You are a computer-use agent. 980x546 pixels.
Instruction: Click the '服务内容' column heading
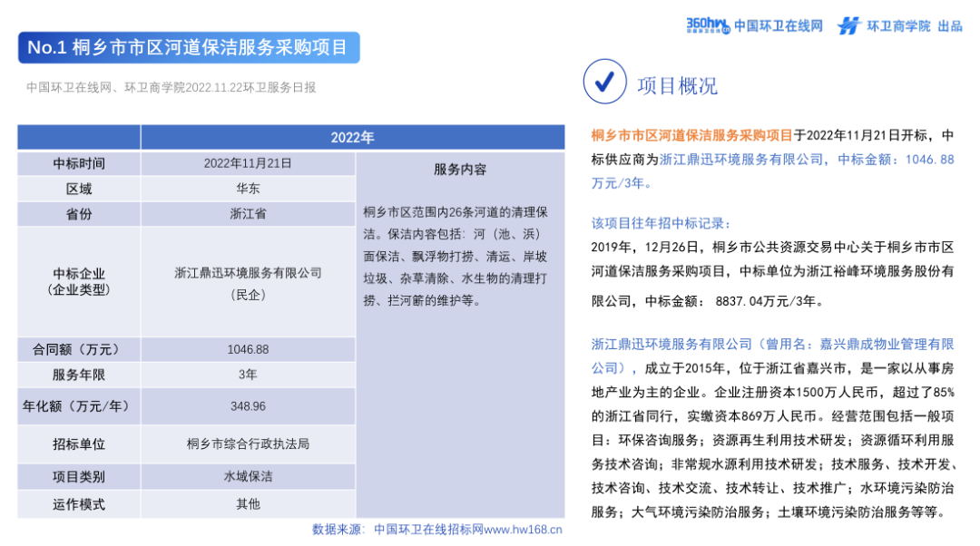460,170
